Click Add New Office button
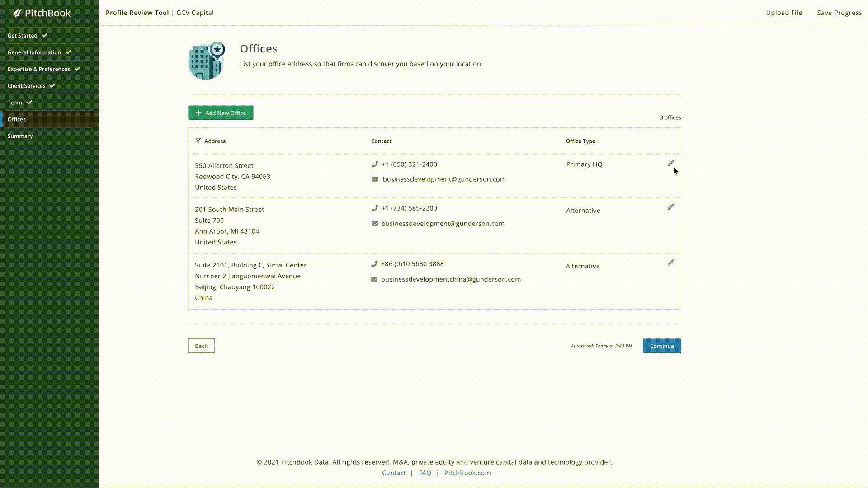 tap(221, 113)
